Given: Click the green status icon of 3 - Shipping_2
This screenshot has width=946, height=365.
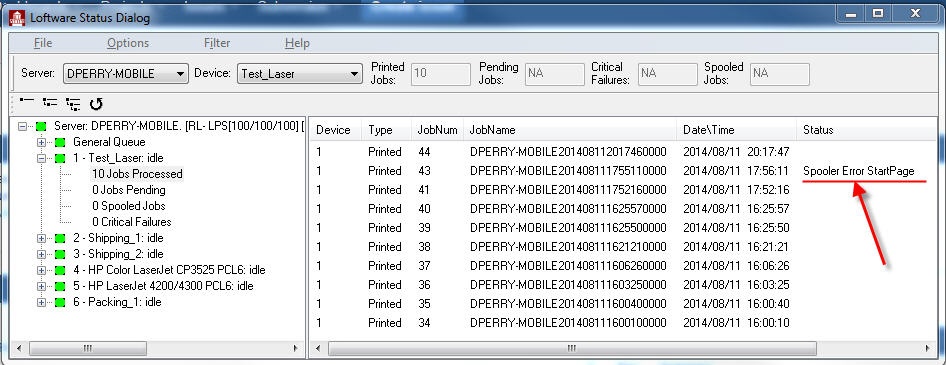Looking at the screenshot, I should coord(60,255).
